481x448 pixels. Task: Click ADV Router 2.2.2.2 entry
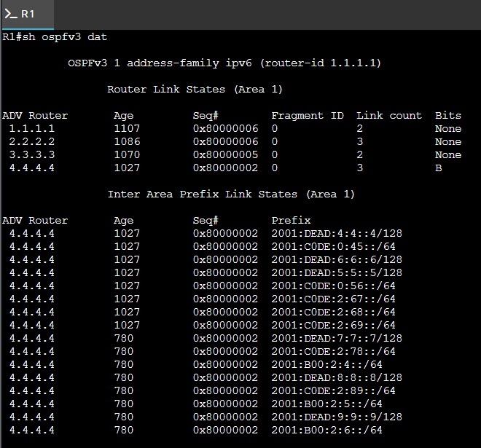pyautogui.click(x=32, y=141)
